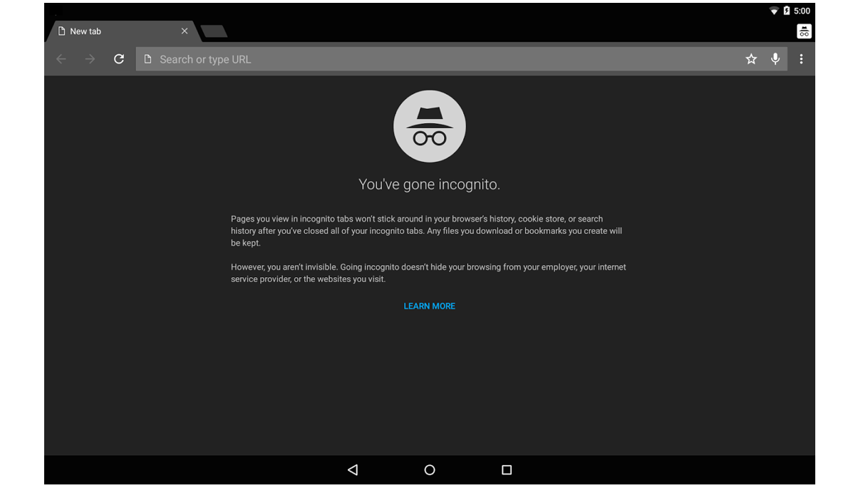This screenshot has height=488, width=868.
Task: Tap the Android back button
Action: pyautogui.click(x=352, y=469)
